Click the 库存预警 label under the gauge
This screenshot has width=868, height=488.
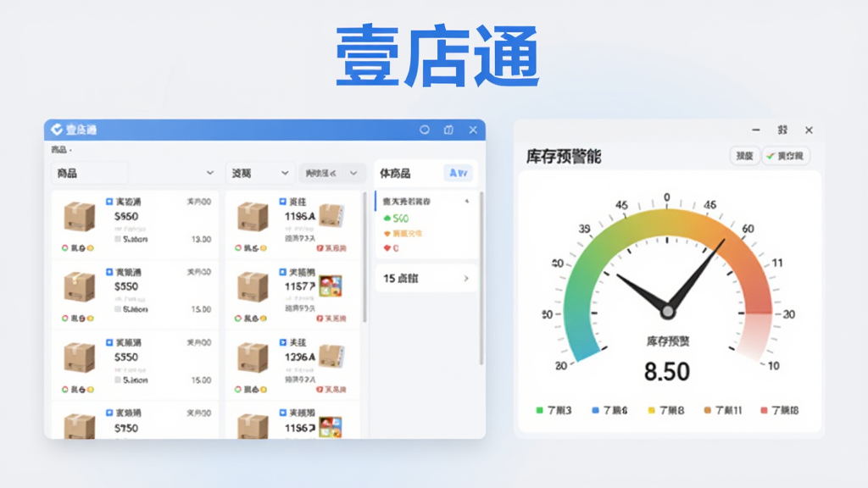[668, 341]
